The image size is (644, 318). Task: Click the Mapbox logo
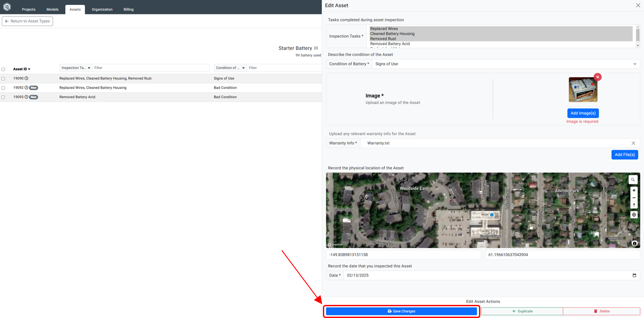[336, 245]
